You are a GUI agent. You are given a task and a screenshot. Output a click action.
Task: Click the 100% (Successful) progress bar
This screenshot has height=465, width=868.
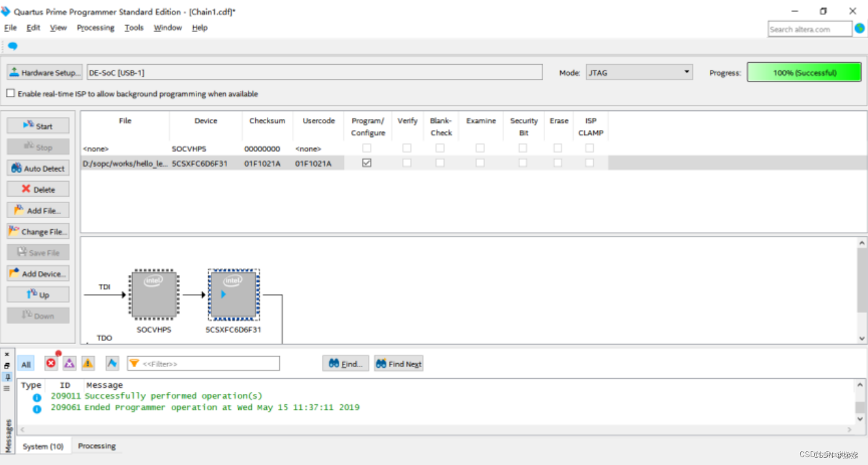click(804, 72)
